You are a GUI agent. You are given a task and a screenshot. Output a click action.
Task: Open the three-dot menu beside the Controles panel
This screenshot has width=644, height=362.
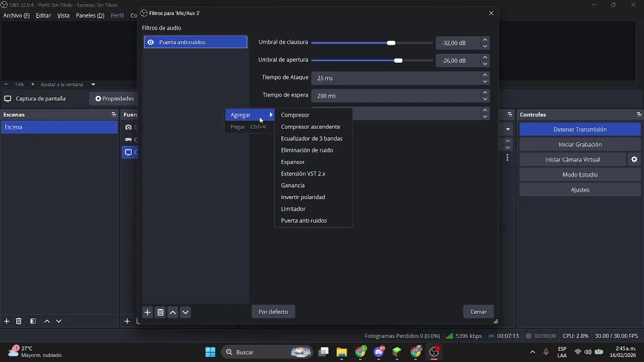508,158
